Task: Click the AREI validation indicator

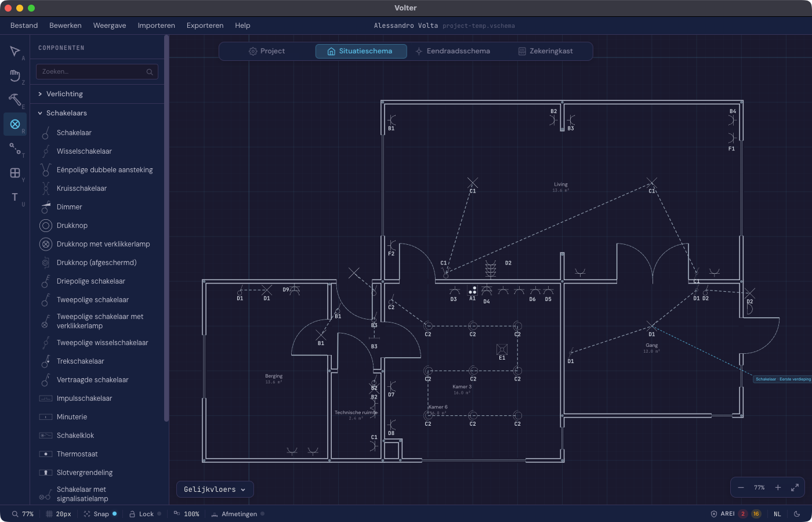Action: (x=727, y=514)
